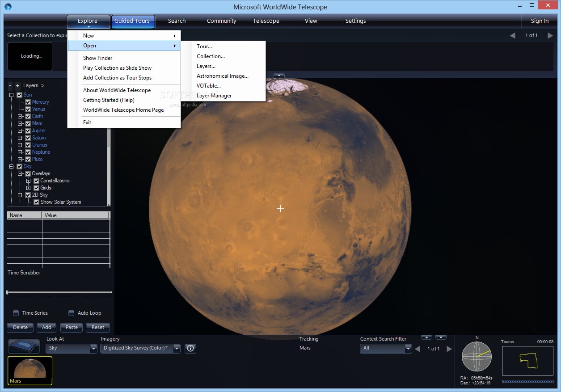Click the Name column header
Viewport: 561px width, 392px height.
point(25,215)
